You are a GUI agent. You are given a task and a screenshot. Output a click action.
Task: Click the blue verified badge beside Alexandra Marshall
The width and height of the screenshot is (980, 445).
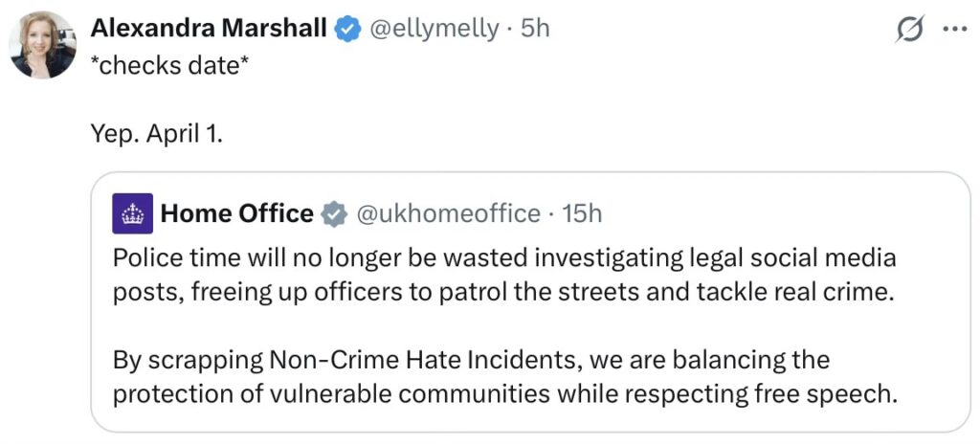click(345, 30)
